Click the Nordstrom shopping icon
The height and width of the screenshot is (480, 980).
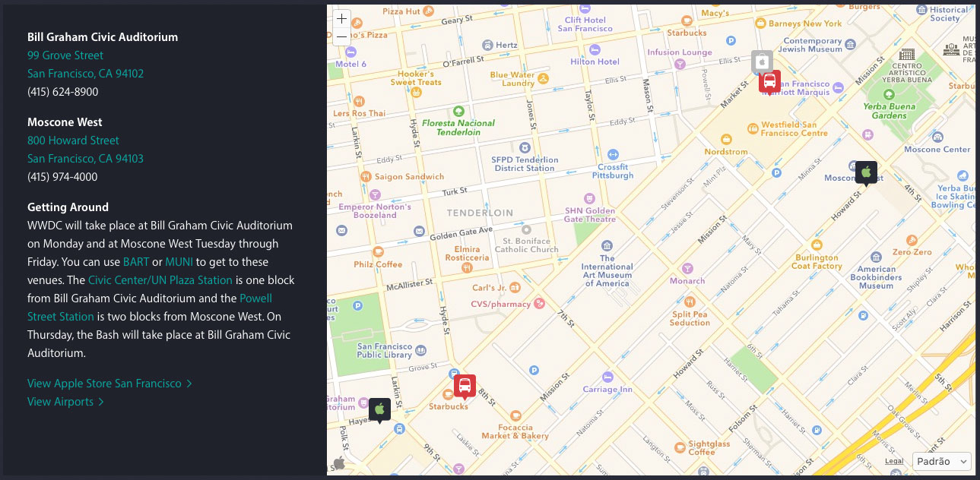click(726, 140)
